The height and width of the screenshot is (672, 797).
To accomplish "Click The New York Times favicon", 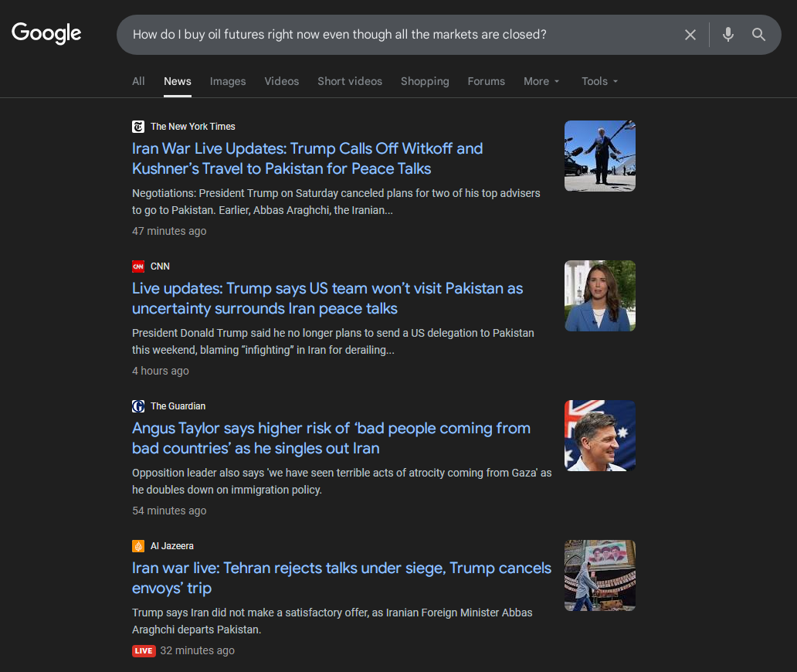I will tap(138, 127).
